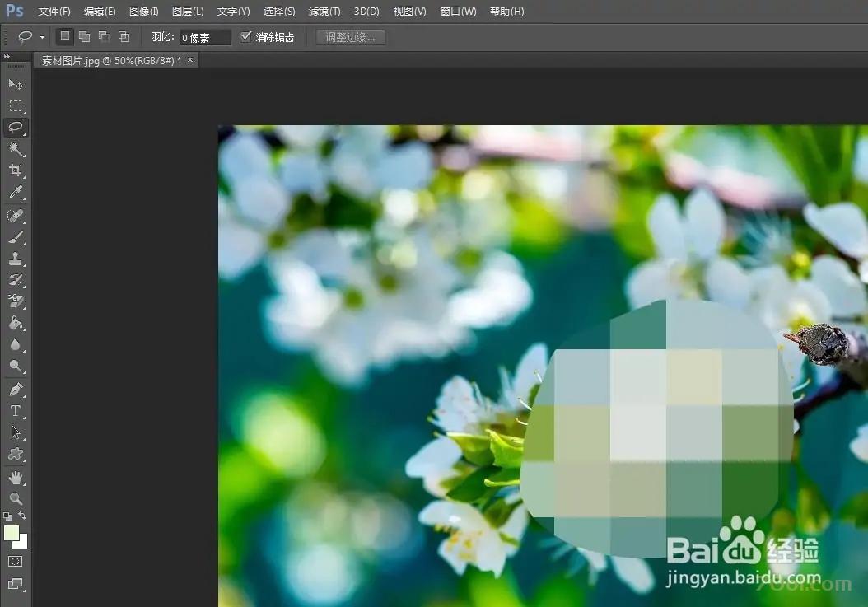Screen dimensions: 868x607
Task: Select the Brush tool
Action: click(16, 237)
